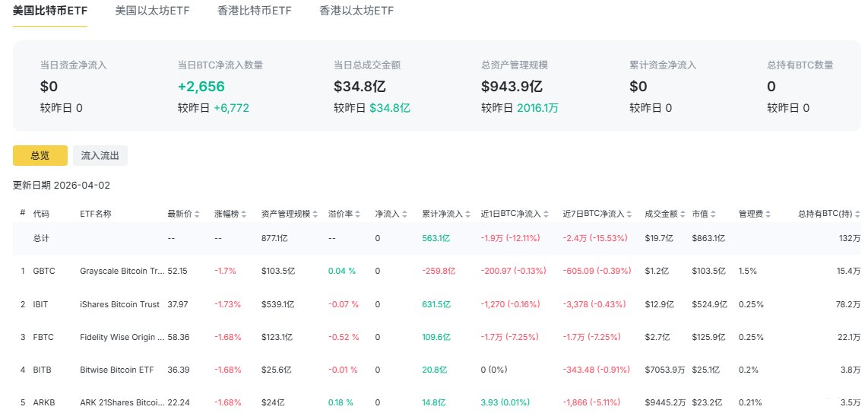
Task: Click the 总资产管理规模 value $943.9亿
Action: [512, 87]
